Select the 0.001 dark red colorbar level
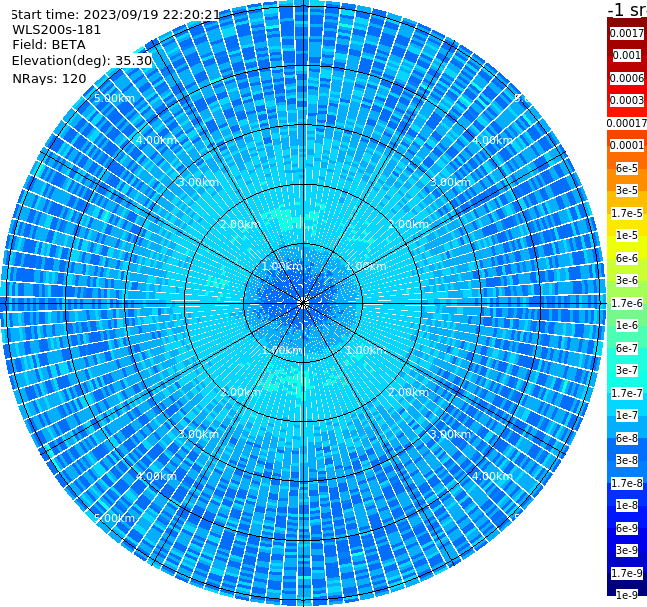This screenshot has width=647, height=607. [627, 55]
